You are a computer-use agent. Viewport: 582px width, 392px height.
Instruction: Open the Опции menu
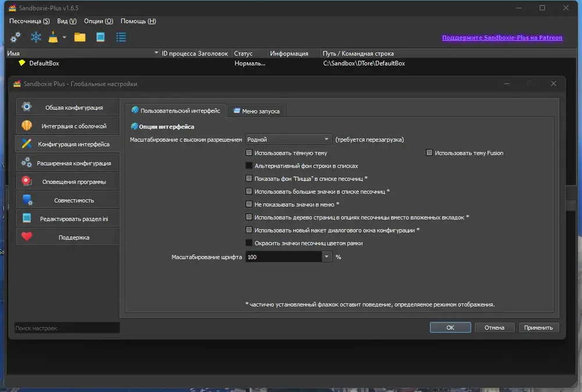tap(98, 21)
